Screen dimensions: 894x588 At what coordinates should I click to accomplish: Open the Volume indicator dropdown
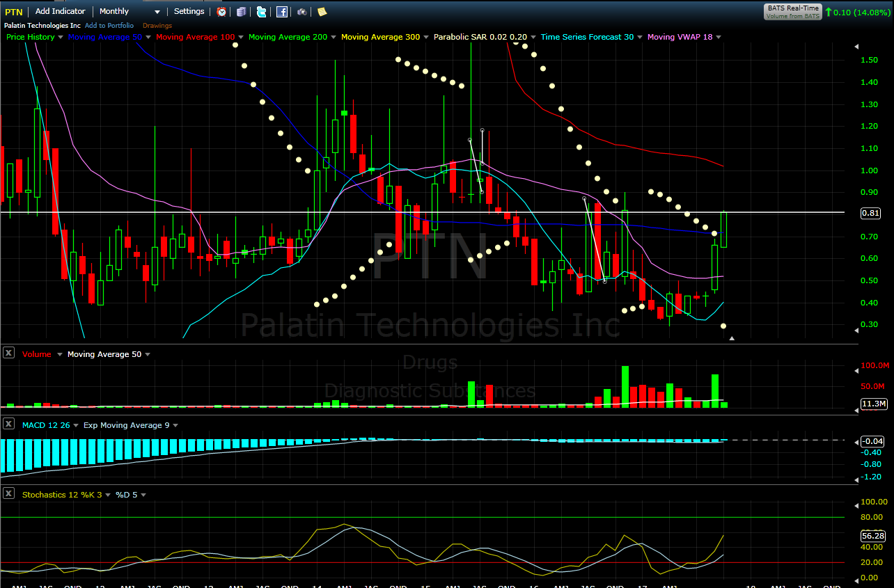coord(60,354)
